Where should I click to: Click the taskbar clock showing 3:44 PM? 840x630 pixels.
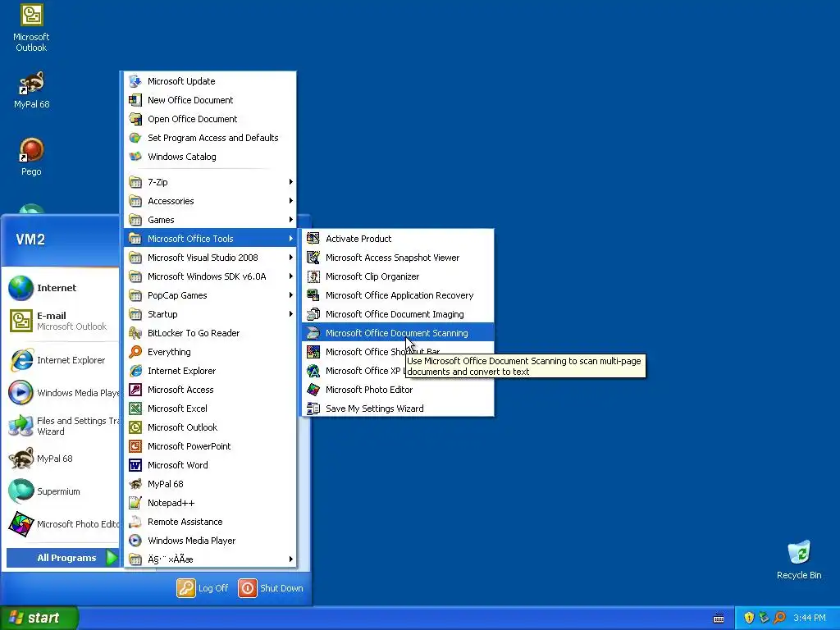pyautogui.click(x=810, y=619)
